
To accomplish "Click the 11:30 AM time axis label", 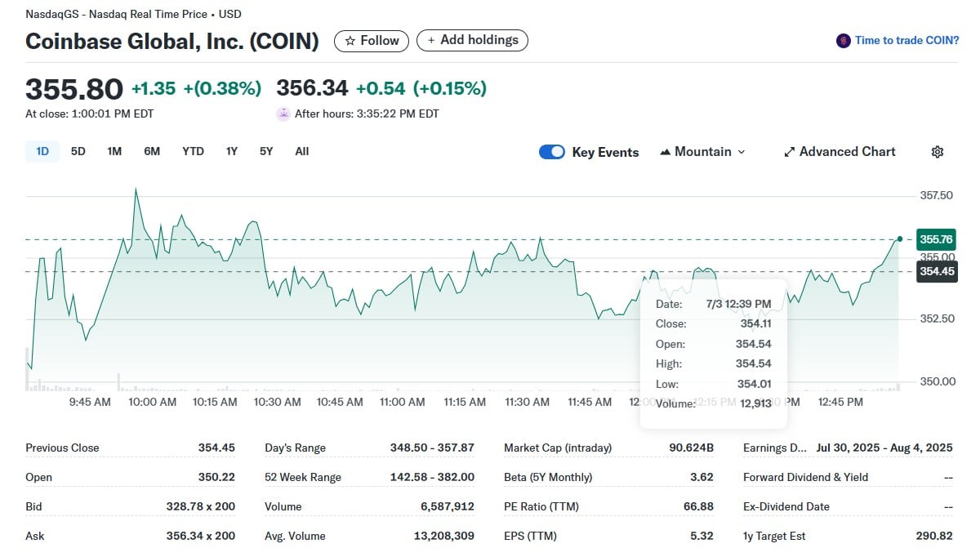I will (x=528, y=402).
